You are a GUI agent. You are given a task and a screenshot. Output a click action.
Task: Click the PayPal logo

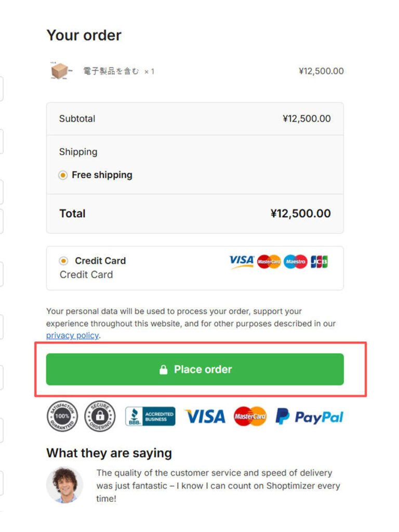[x=310, y=417]
